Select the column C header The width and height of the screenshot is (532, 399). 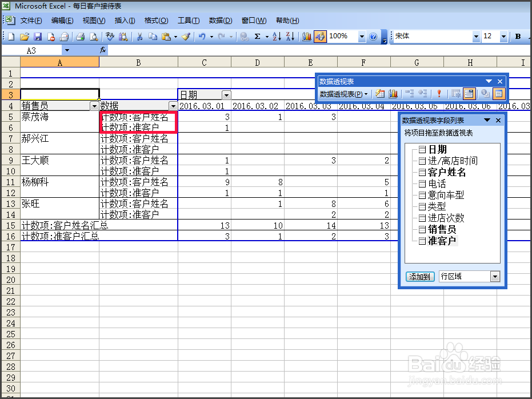click(x=204, y=62)
